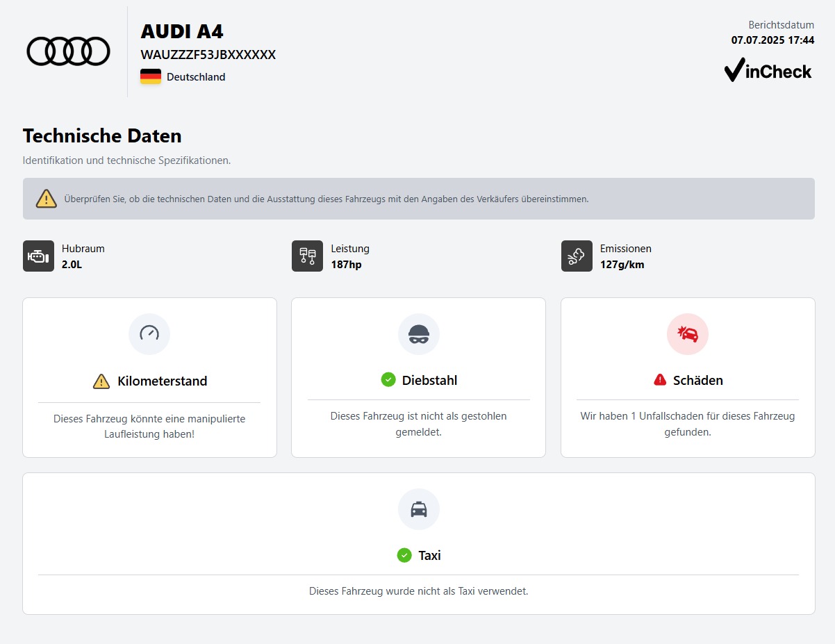Click the report date 07.07.2025 17:44
Viewport: 835px width, 644px height.
(x=773, y=40)
